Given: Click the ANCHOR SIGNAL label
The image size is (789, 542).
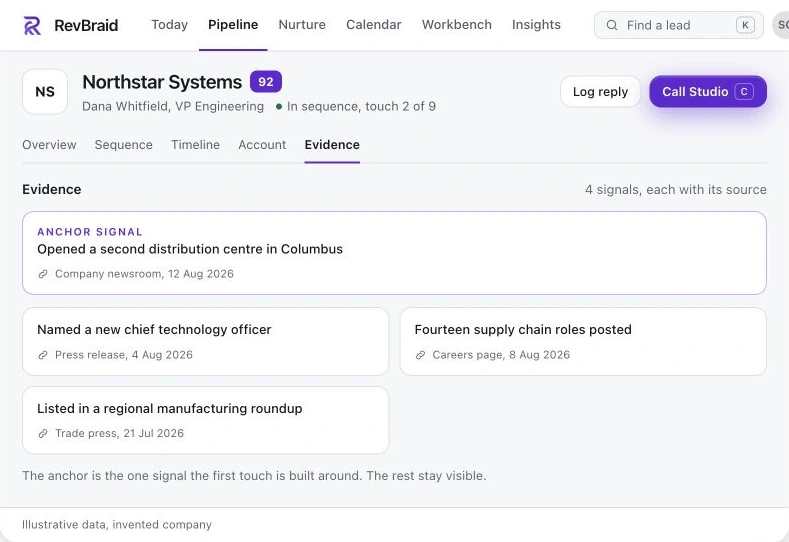Looking at the screenshot, I should click(90, 232).
